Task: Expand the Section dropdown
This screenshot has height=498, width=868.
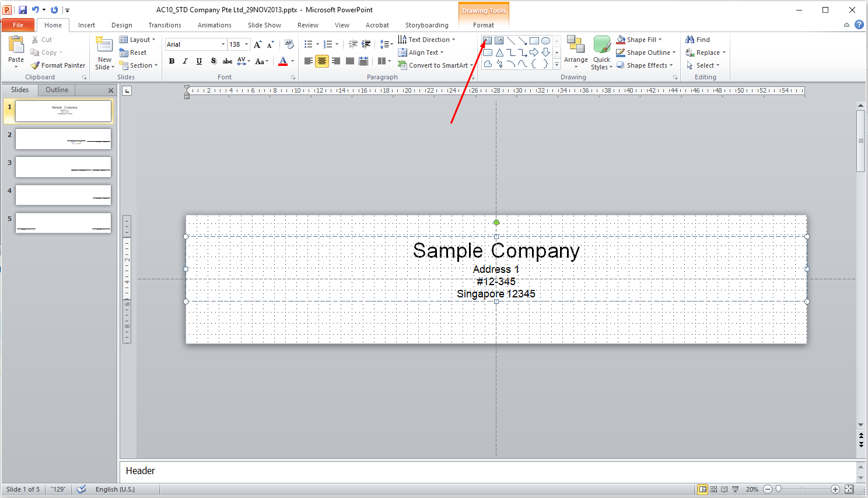Action: click(138, 65)
